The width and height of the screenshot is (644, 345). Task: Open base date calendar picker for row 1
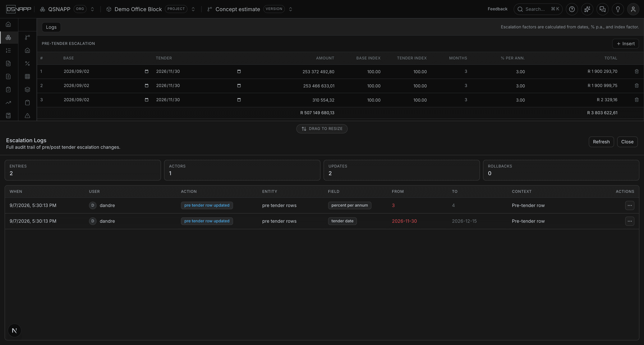[x=146, y=71]
